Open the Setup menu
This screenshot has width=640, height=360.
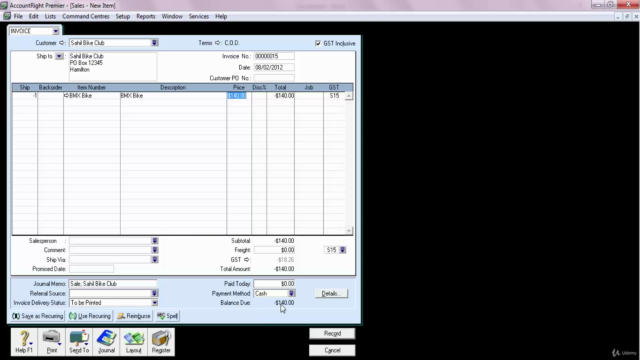tap(122, 16)
